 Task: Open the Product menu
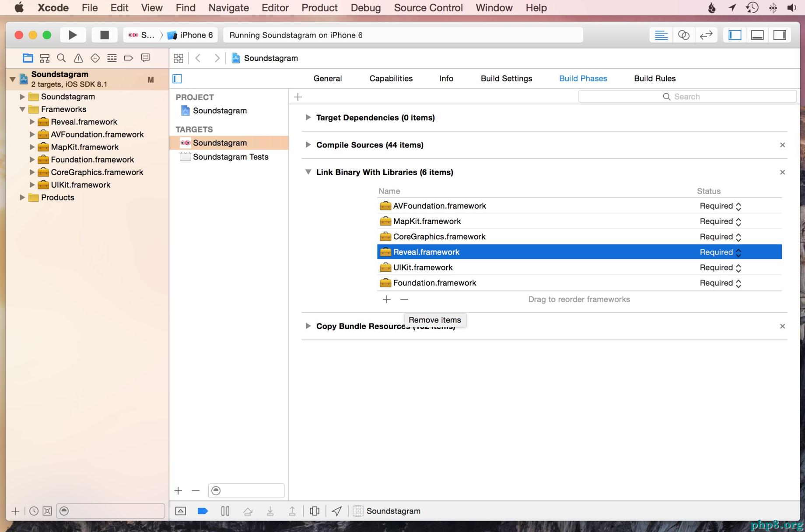(x=319, y=8)
